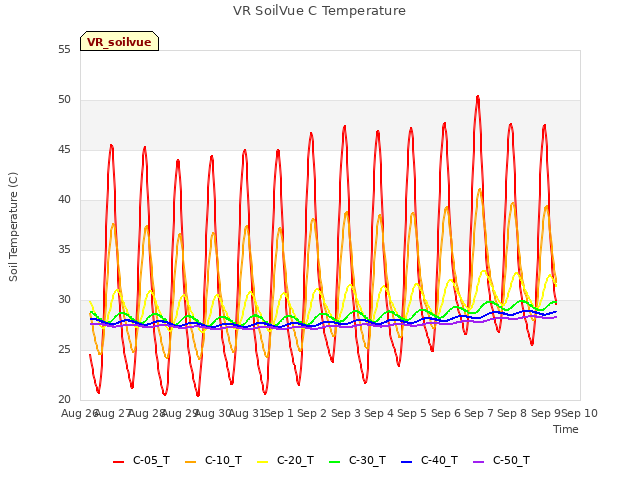Click the red C-05_T legend color marker
This screenshot has height=480, width=640.
pyautogui.click(x=118, y=462)
